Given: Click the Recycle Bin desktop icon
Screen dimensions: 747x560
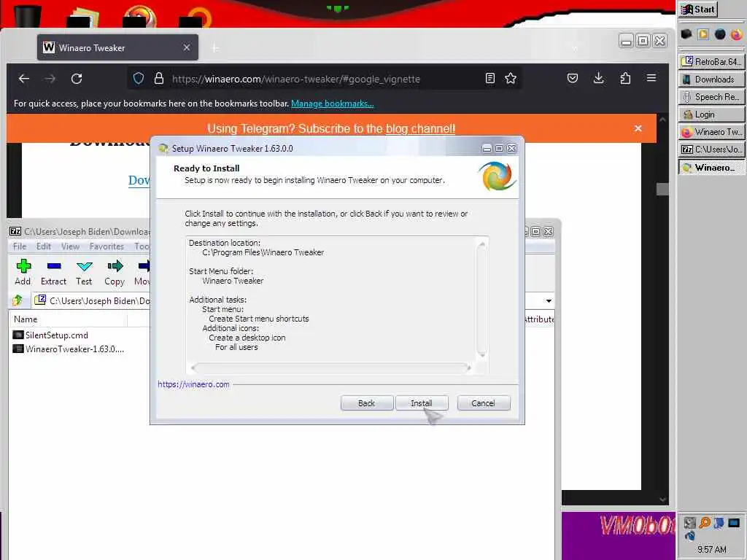Looking at the screenshot, I should click(27, 15).
